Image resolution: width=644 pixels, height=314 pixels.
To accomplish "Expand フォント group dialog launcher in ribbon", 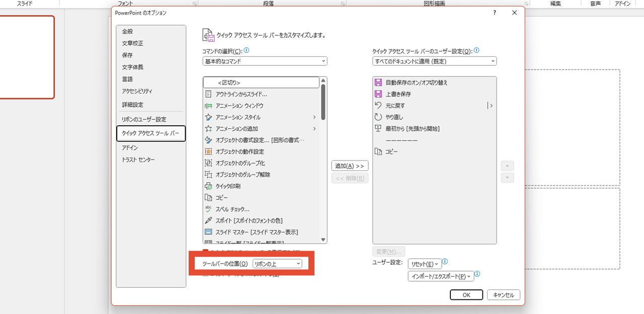I will click(x=195, y=4).
